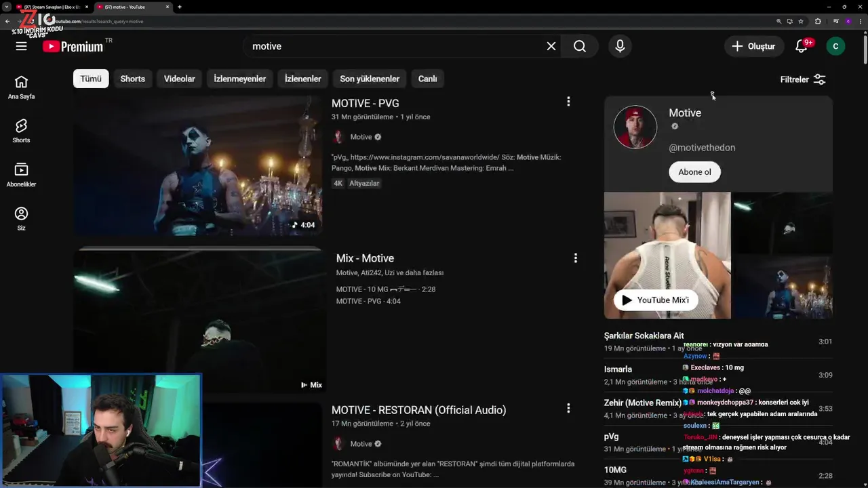The height and width of the screenshot is (488, 868).
Task: Click the browser zoom magnifier icon
Action: 780,21
